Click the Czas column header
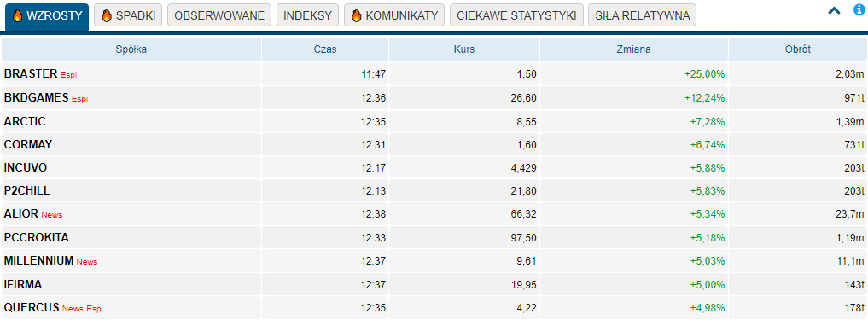 325,49
